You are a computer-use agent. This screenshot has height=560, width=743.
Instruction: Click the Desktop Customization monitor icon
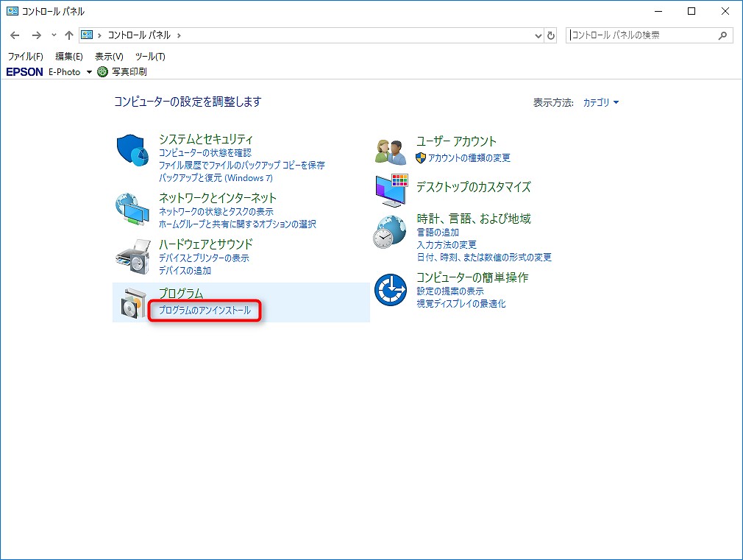coord(391,190)
